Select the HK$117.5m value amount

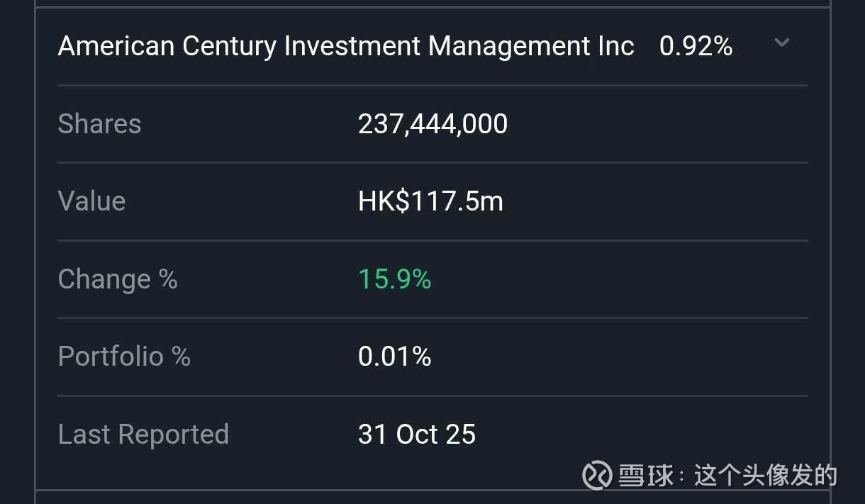pos(430,201)
